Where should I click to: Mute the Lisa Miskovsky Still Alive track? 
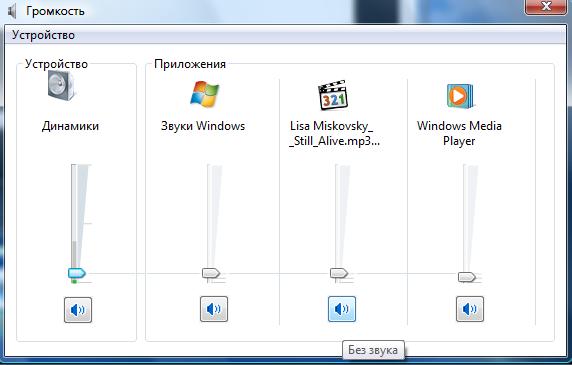click(342, 309)
